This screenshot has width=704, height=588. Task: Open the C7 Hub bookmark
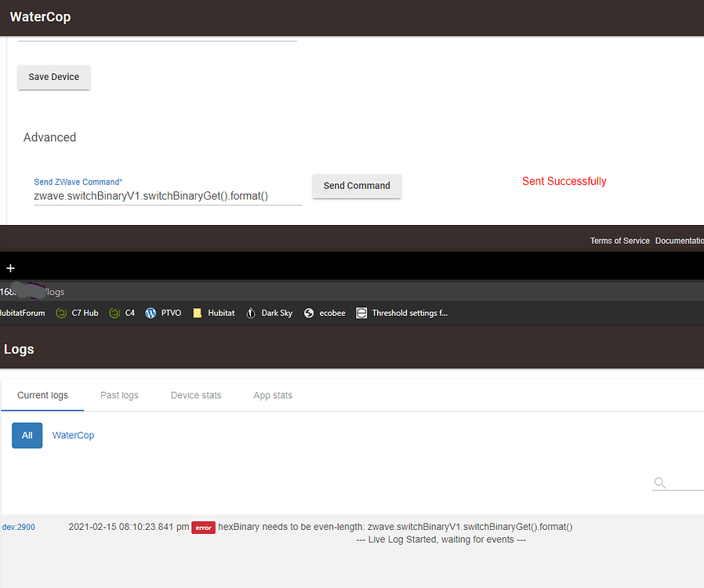[77, 313]
